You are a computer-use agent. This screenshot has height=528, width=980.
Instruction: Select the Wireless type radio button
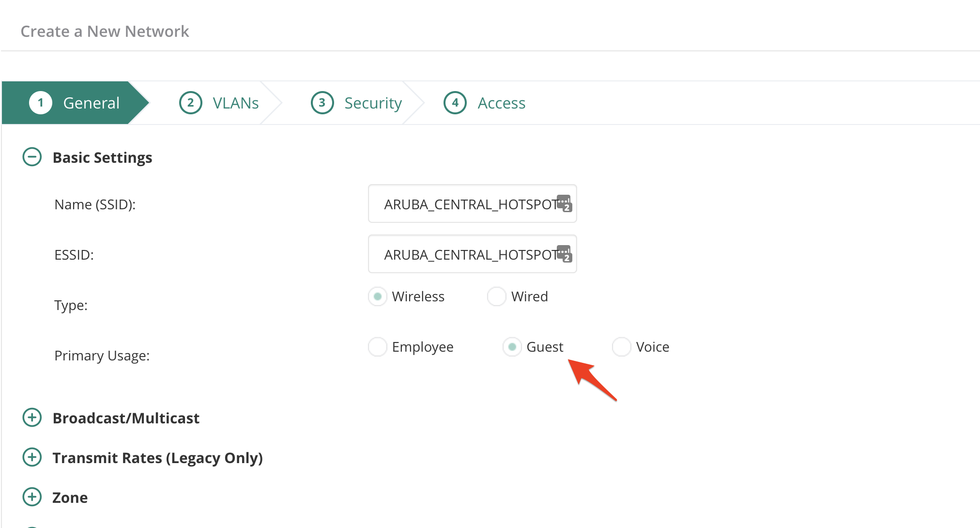coord(378,296)
